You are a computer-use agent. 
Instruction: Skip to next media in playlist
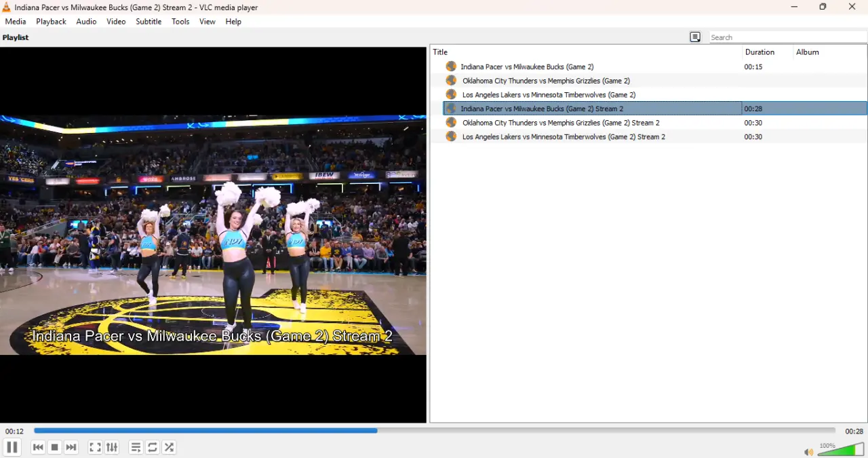71,447
